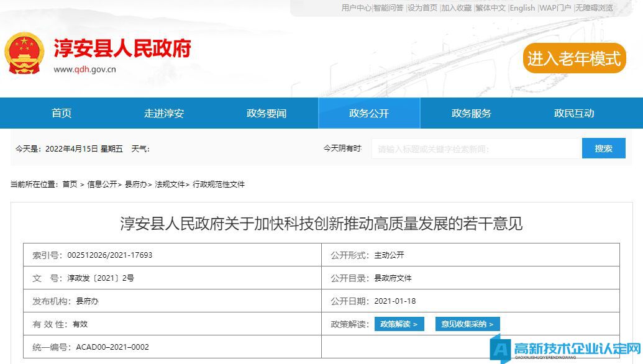Switch to 繁体中文 version
The width and height of the screenshot is (643, 364).
click(x=490, y=8)
